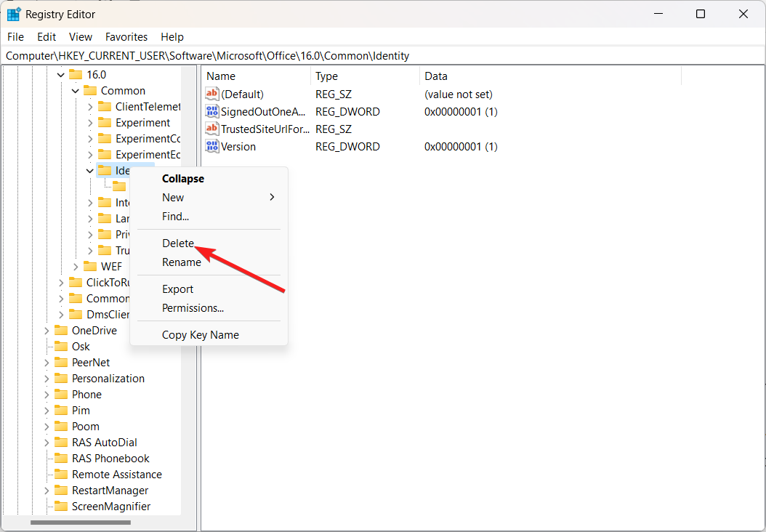Choose Rename from the context menu

(x=209, y=262)
